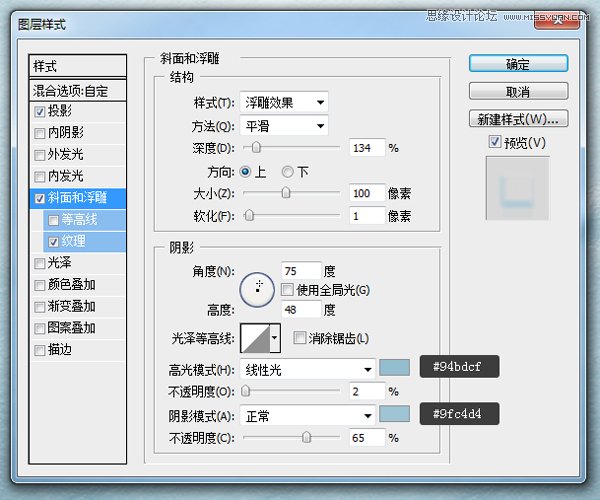Select direction 下 radio button

288,172
